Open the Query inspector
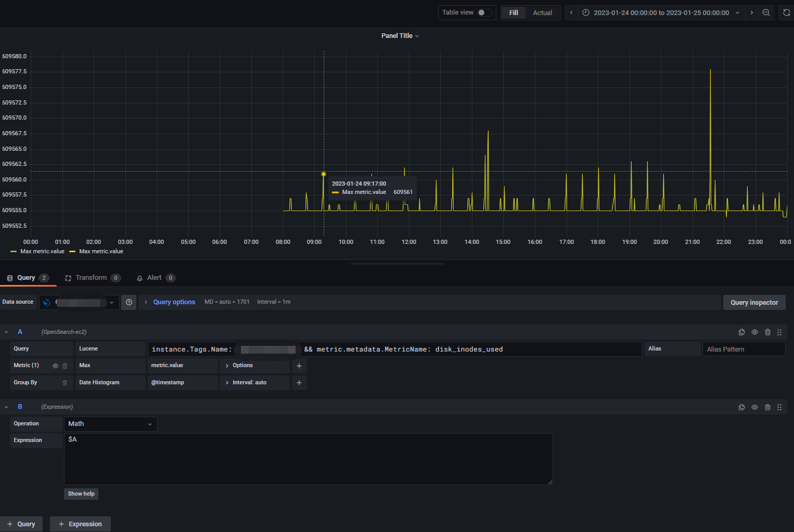The height and width of the screenshot is (532, 794). click(x=754, y=302)
